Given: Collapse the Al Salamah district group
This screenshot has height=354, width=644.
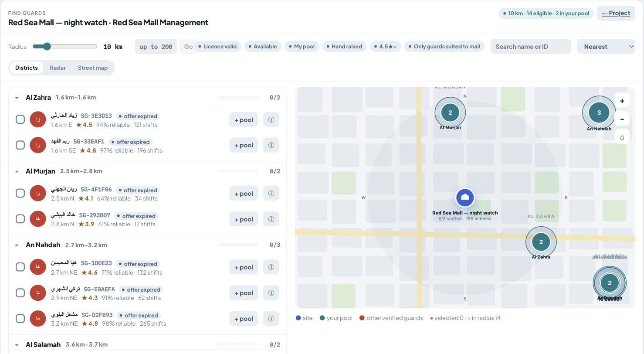Looking at the screenshot, I should (x=17, y=345).
